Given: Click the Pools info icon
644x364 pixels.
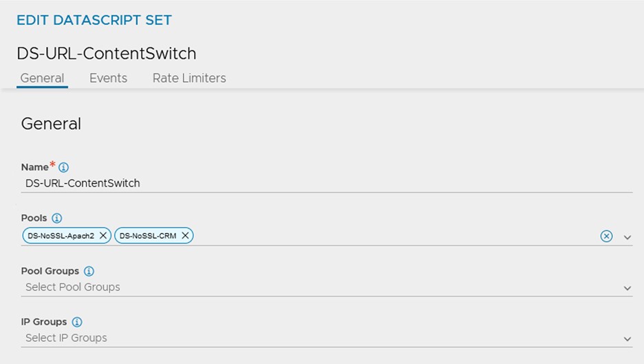Looking at the screenshot, I should [57, 218].
